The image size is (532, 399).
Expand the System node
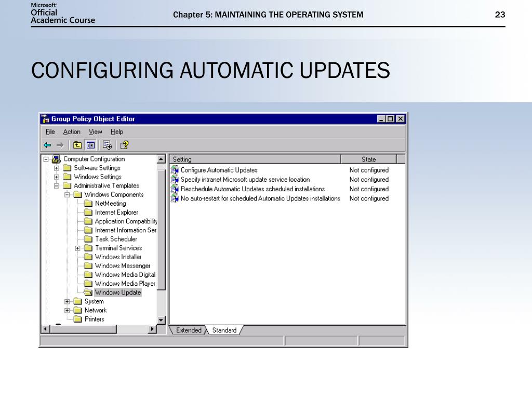[67, 301]
